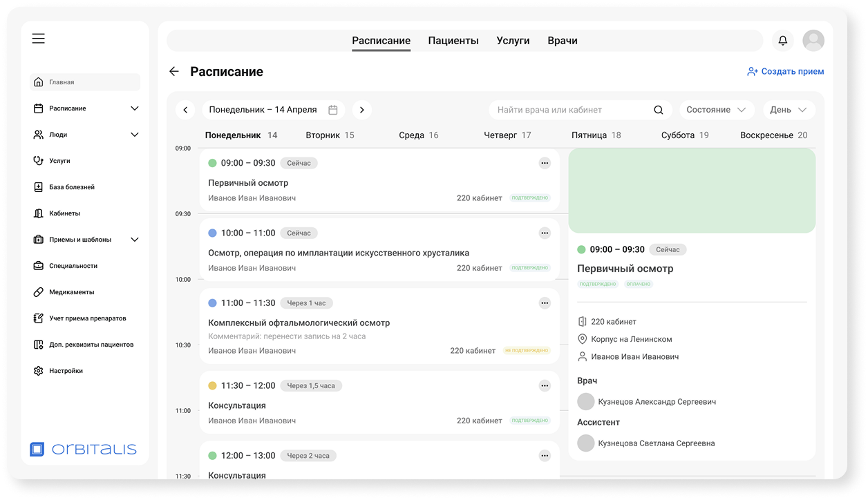Image resolution: width=868 pixels, height=500 pixels.
Task: Open the user avatar profile
Action: tap(813, 41)
